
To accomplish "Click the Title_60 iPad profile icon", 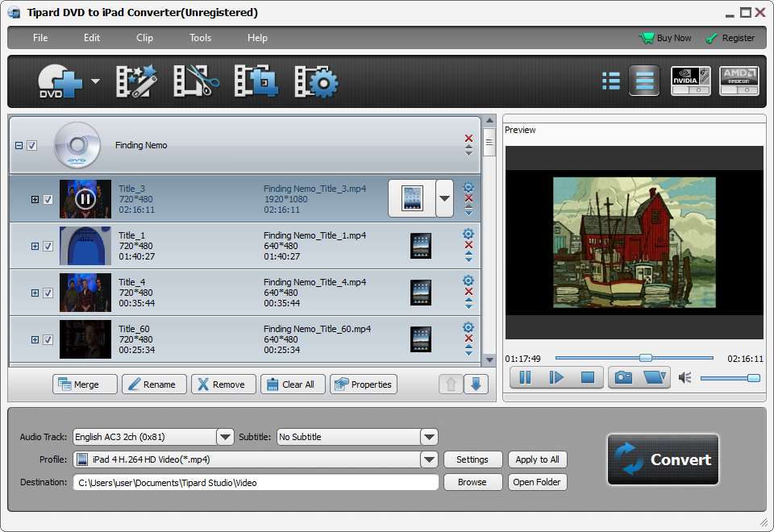I will coord(421,339).
